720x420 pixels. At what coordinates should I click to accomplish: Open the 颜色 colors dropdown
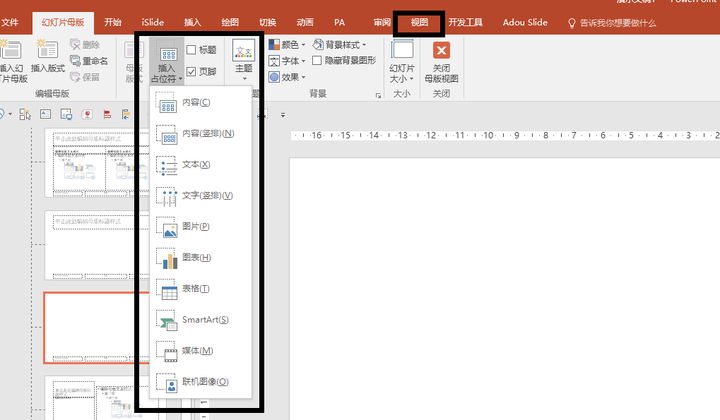(287, 45)
